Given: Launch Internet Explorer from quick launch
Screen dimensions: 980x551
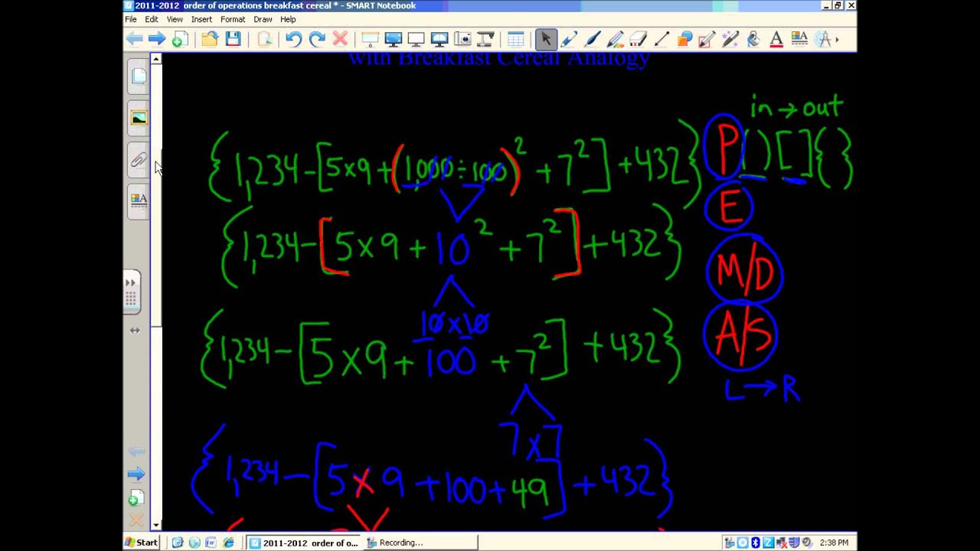Looking at the screenshot, I should point(228,543).
